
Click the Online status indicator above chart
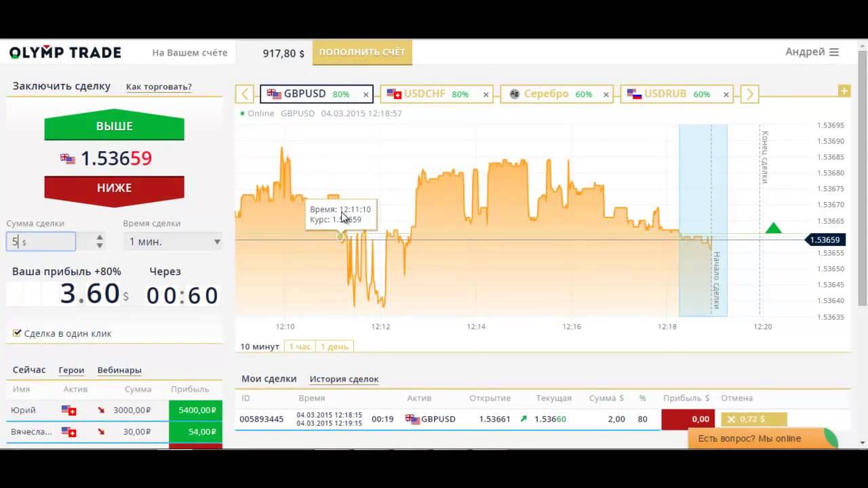[x=257, y=113]
